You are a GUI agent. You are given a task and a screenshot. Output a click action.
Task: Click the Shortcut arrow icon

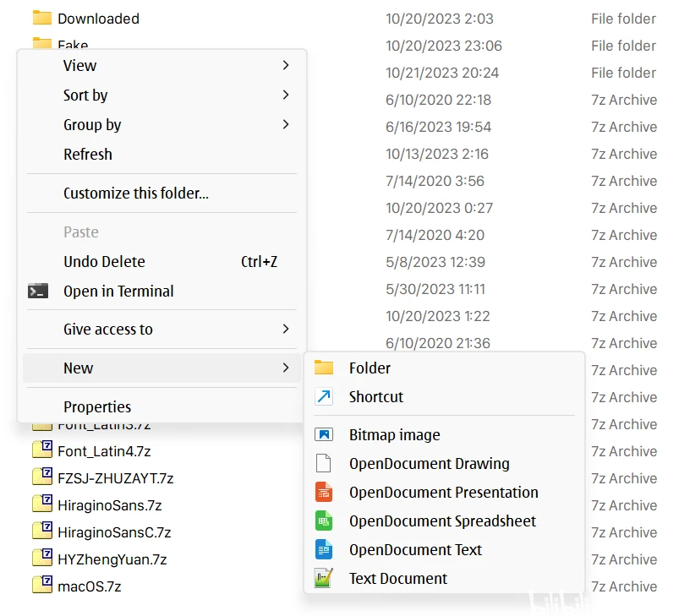[324, 397]
